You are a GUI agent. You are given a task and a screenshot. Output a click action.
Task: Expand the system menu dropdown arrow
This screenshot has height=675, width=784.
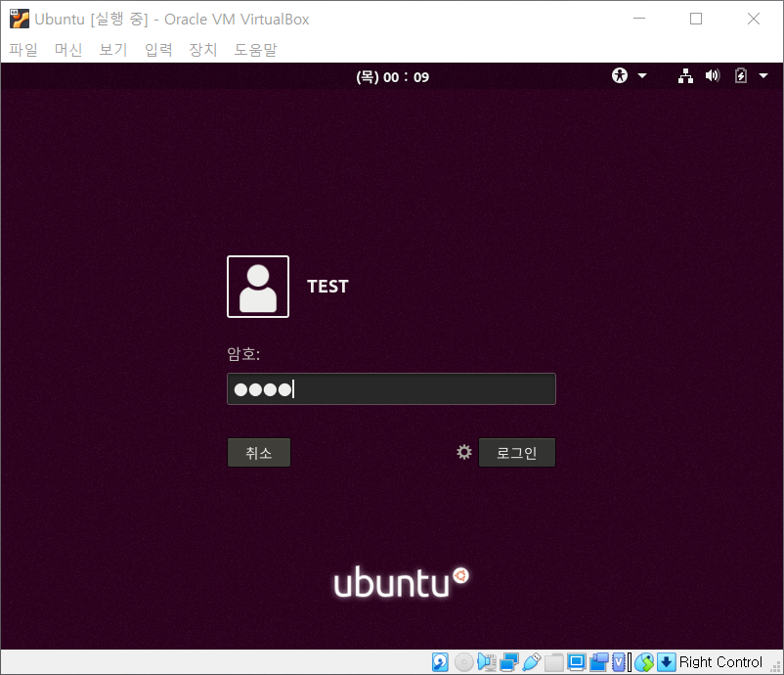(763, 76)
